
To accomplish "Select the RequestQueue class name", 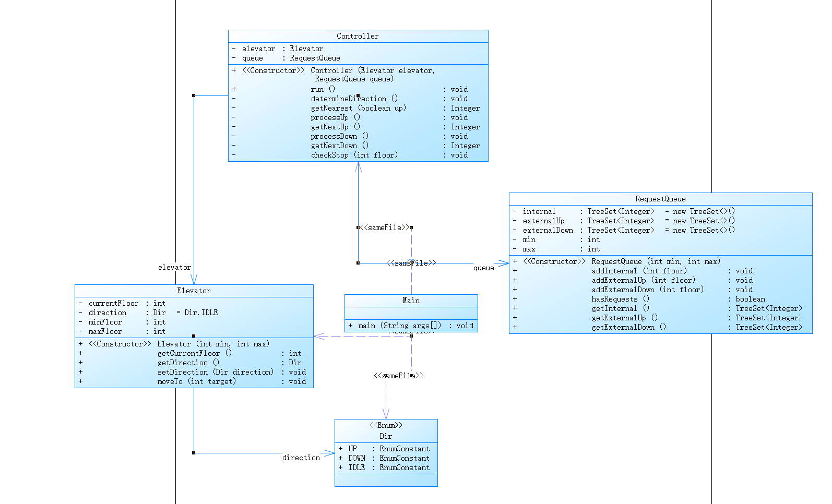I will pyautogui.click(x=660, y=199).
